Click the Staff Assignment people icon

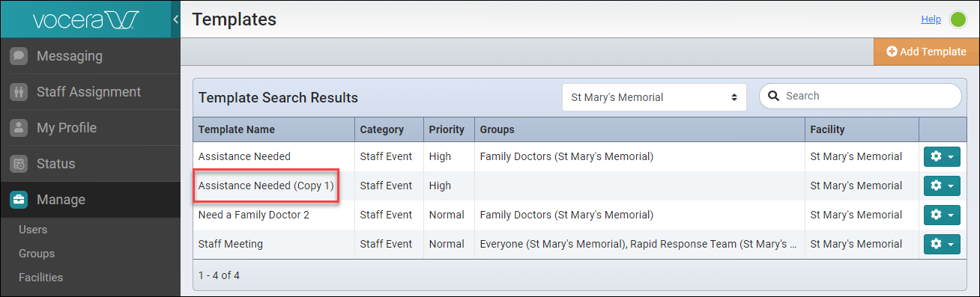pos(19,92)
